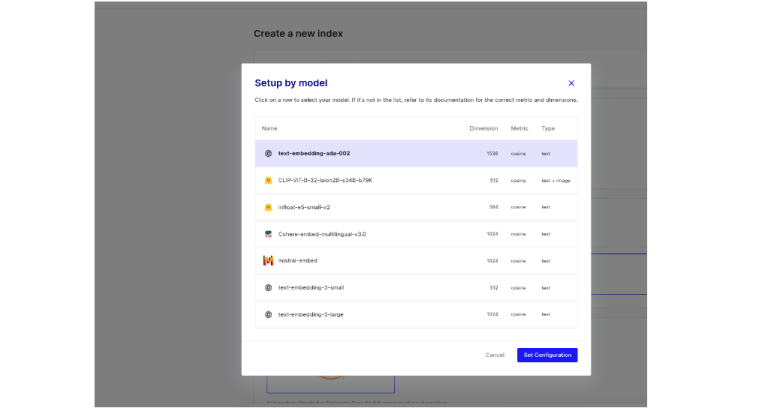
Task: Click the Hugging Face icon for CLIP-ViT-B-32
Action: click(x=268, y=181)
